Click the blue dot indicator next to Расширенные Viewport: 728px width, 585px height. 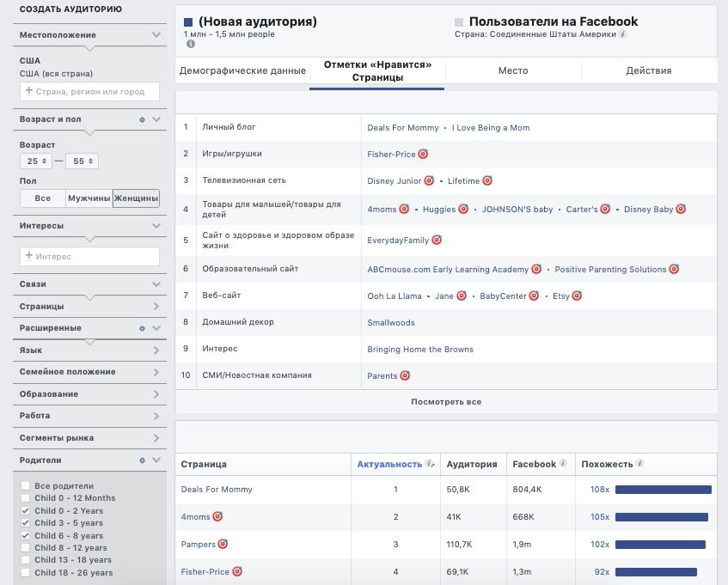[142, 328]
